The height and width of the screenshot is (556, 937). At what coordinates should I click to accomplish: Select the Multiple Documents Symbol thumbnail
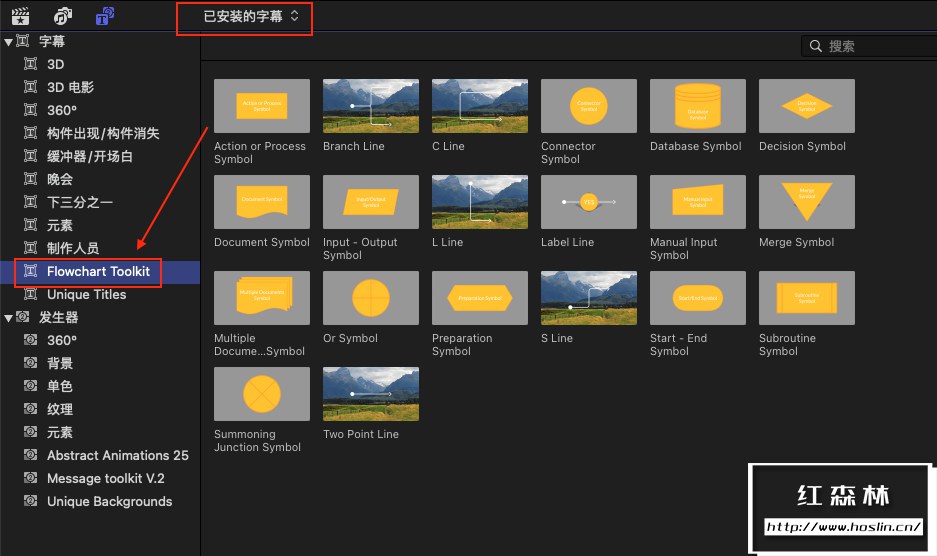coord(262,298)
